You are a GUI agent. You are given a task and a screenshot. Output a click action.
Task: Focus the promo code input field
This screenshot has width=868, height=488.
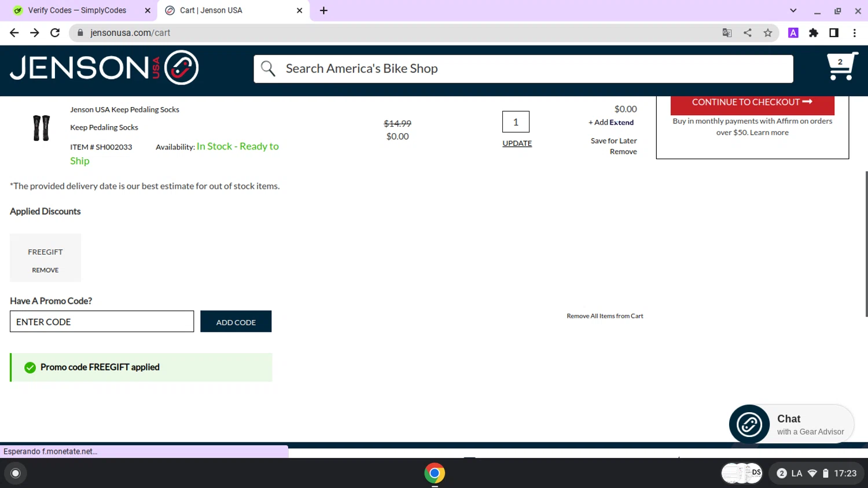pos(102,321)
